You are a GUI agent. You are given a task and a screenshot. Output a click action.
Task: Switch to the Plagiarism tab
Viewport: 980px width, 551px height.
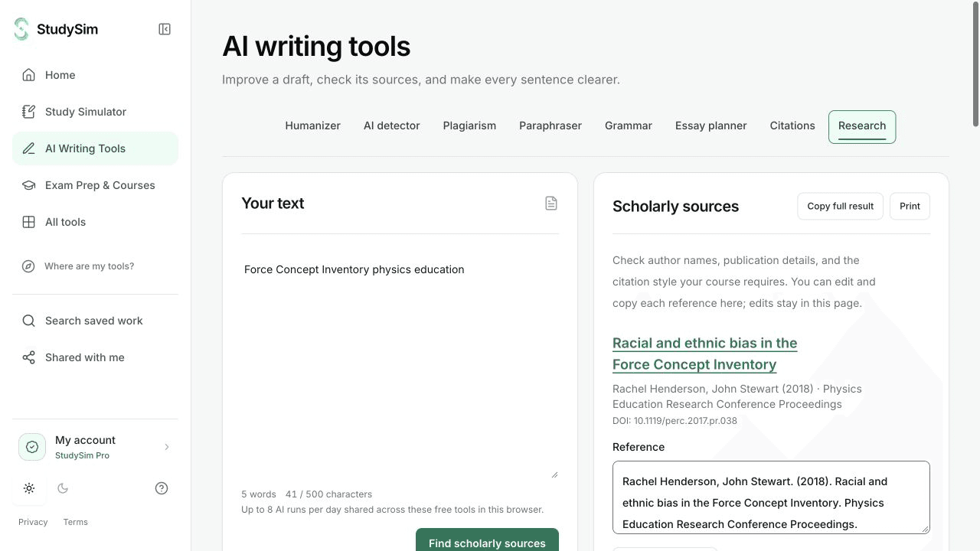tap(469, 126)
